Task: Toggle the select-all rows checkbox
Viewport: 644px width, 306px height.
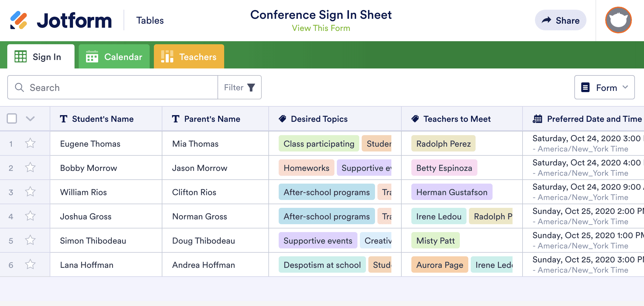Action: pyautogui.click(x=12, y=118)
